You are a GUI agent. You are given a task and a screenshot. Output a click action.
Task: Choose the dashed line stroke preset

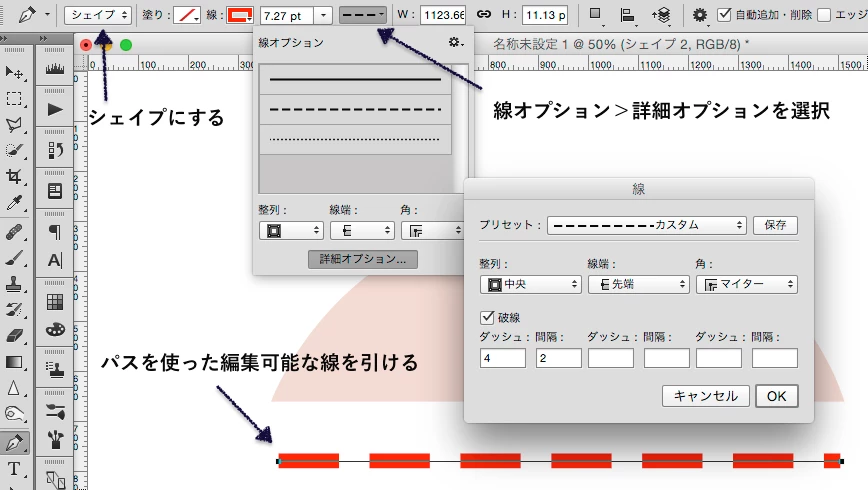click(355, 109)
